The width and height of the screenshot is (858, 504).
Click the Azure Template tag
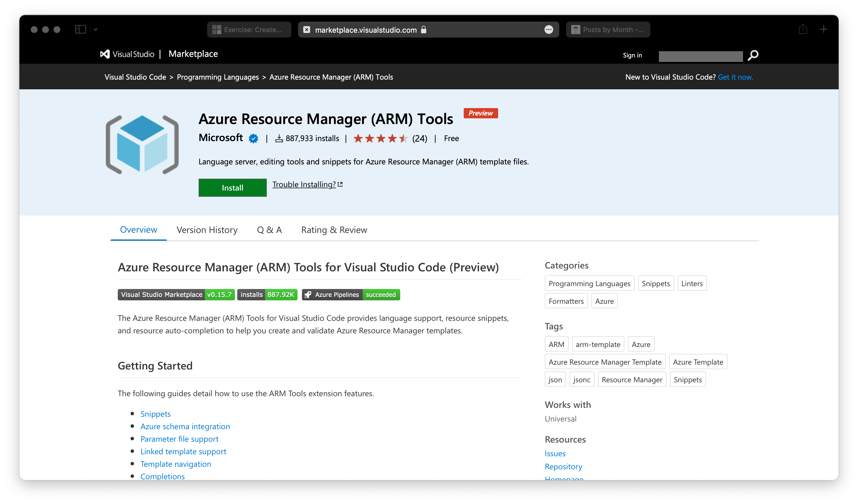click(698, 362)
